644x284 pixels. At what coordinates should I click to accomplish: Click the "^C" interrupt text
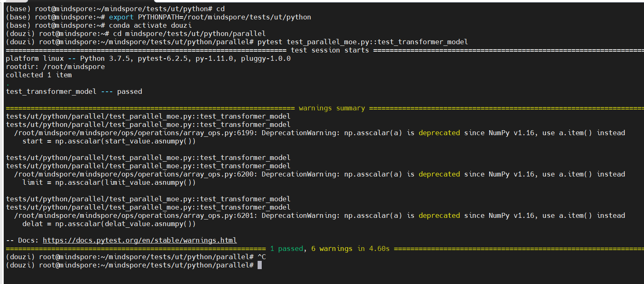point(262,257)
